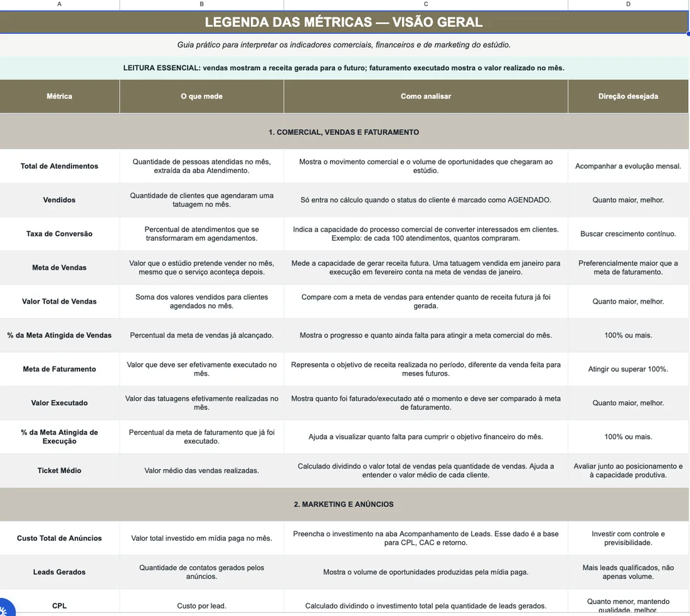
Task: Click '% da Meta Atingida de Execução'
Action: coord(60,437)
